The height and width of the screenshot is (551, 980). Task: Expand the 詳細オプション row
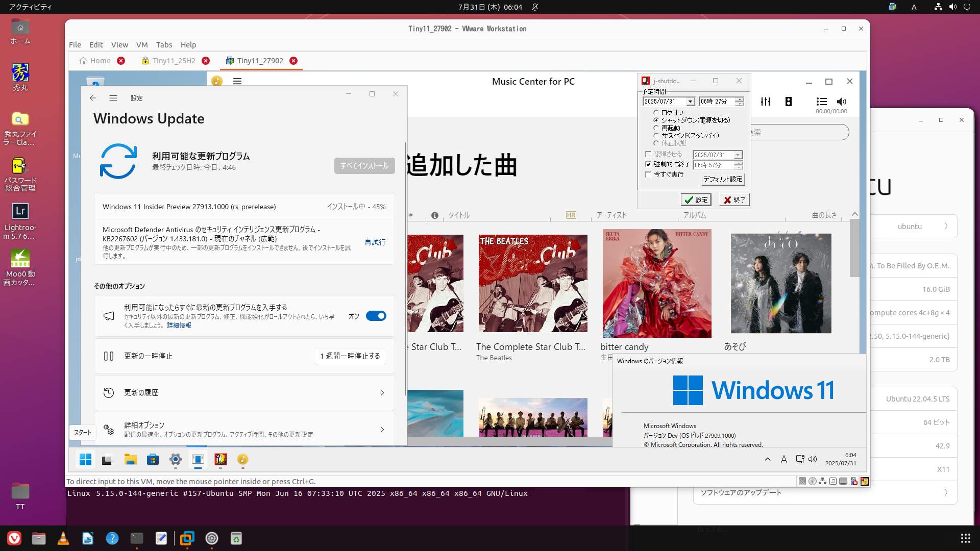(244, 429)
